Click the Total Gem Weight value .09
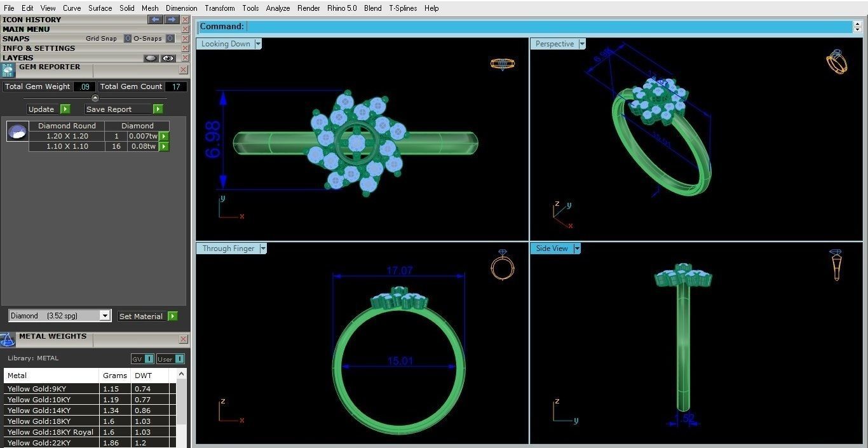Screen dimensions: 868x448 (x=85, y=86)
